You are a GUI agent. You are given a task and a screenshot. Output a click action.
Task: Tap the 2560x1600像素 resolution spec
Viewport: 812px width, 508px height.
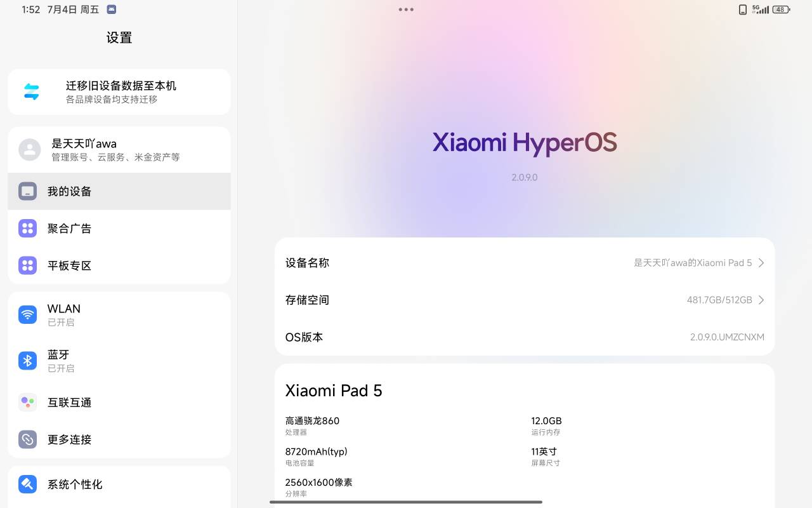(318, 482)
